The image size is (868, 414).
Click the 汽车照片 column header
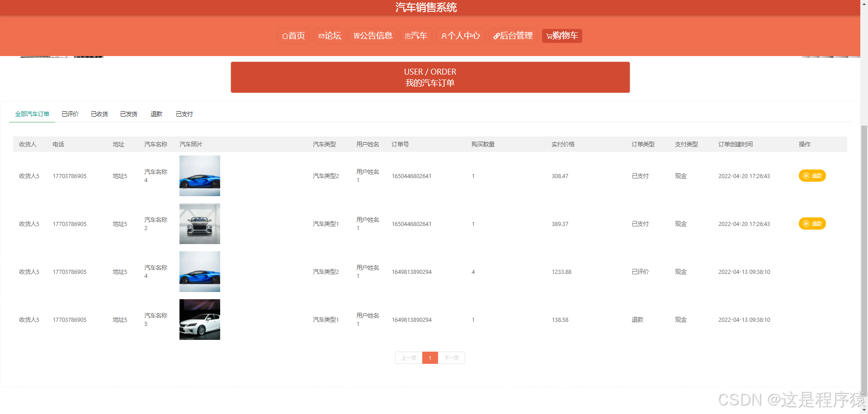click(x=191, y=144)
